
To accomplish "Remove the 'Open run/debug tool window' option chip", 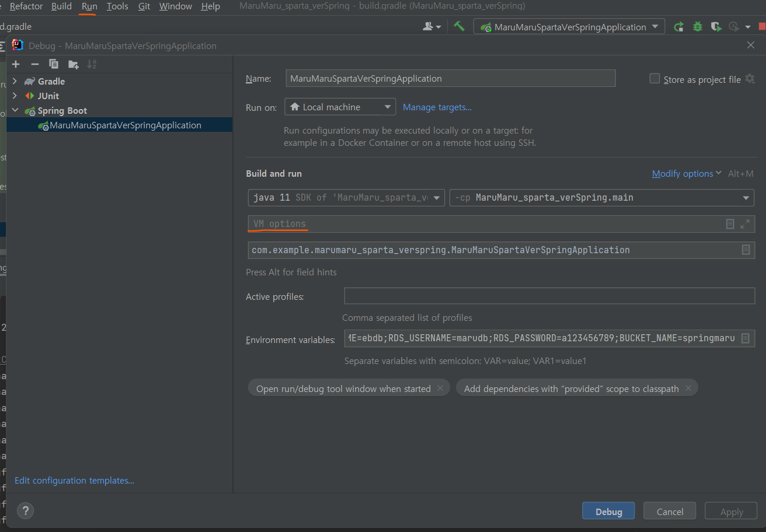I will [x=440, y=388].
